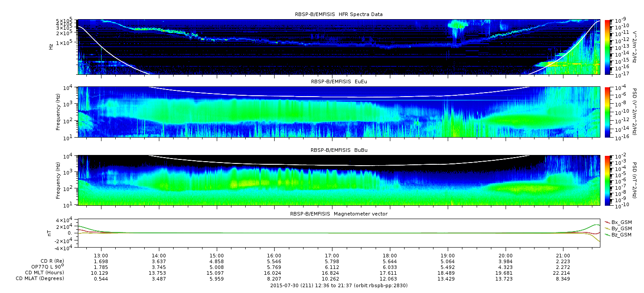This screenshot has height=293, width=644.
Task: Click the Bz_GSM green legend entry
Action: pyautogui.click(x=621, y=234)
